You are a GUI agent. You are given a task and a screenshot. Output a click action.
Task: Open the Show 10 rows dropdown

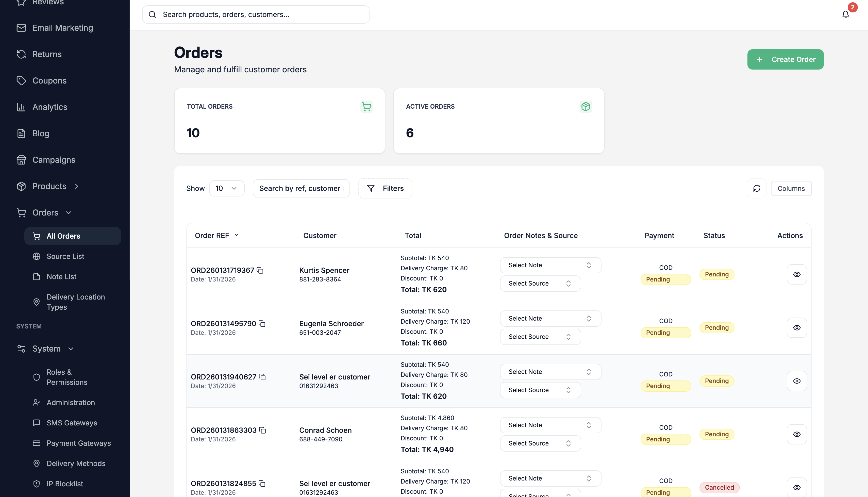(227, 188)
